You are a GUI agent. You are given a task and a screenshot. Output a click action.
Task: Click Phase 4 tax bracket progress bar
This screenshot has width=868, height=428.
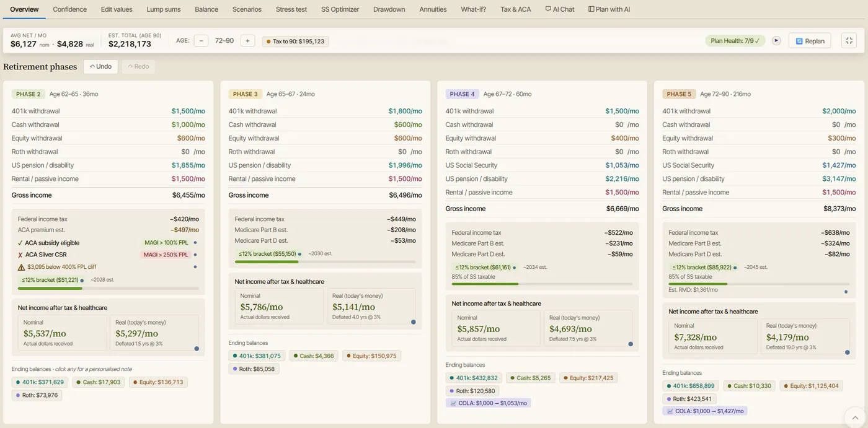(x=542, y=284)
